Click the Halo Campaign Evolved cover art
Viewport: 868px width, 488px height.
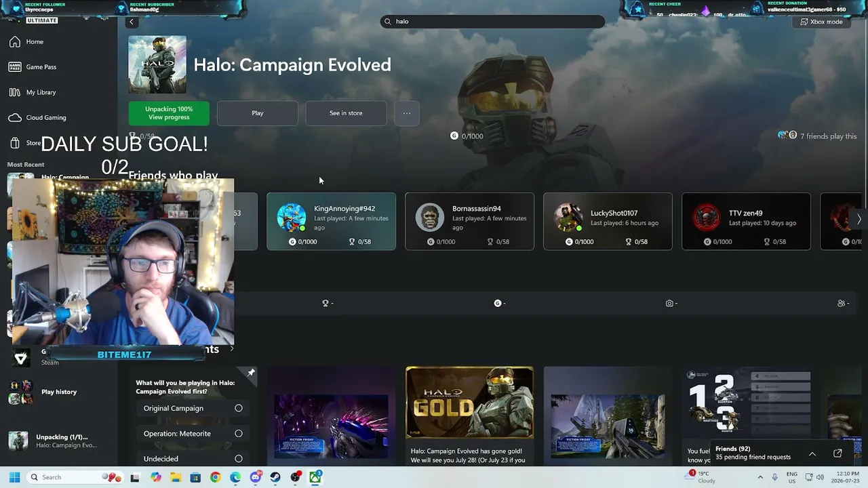pyautogui.click(x=157, y=64)
